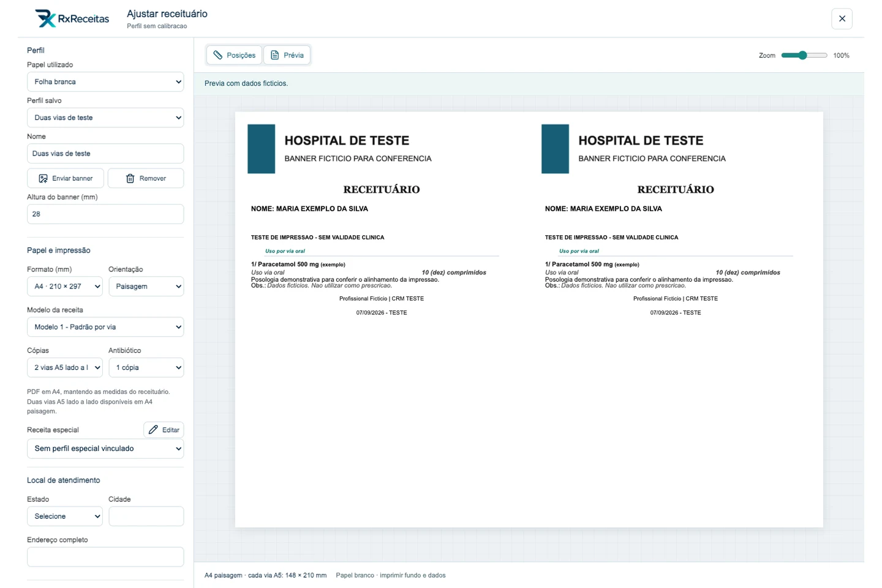Viewport: 882px width, 588px height.
Task: Open the Estado dropdown
Action: click(x=65, y=516)
